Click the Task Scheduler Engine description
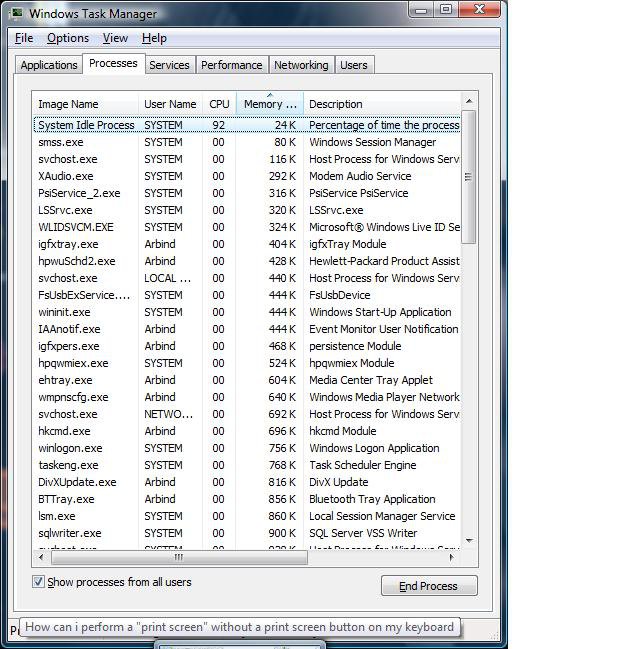Viewport: 640px width, 649px height. (363, 465)
